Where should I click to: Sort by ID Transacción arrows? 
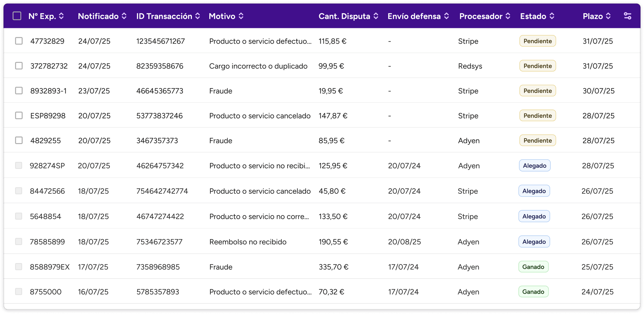click(x=198, y=16)
